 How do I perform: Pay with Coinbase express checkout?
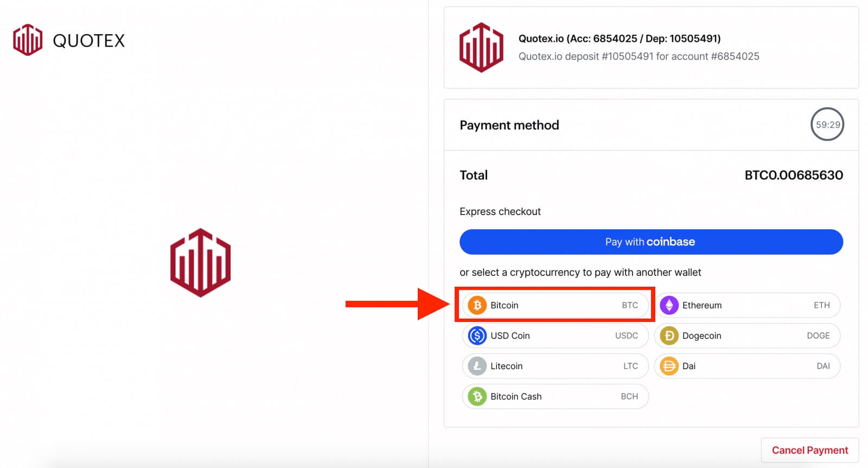651,242
